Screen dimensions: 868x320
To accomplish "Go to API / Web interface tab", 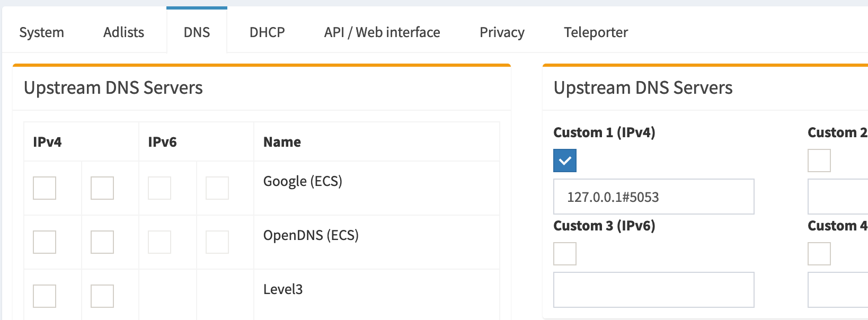I will point(382,32).
